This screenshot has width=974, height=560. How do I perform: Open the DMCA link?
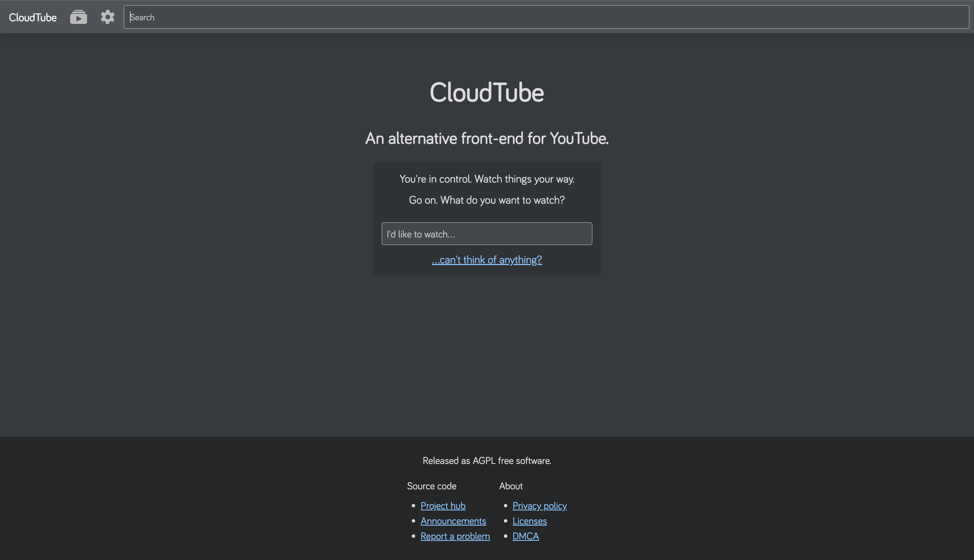525,536
